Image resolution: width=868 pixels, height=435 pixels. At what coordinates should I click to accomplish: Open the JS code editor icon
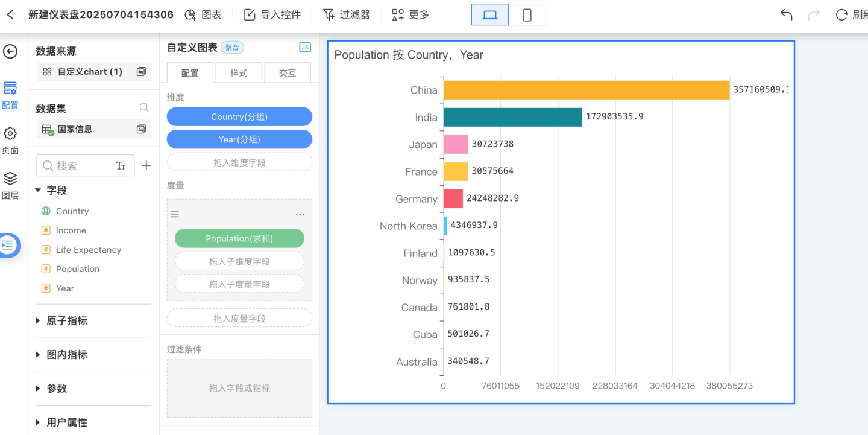(x=305, y=48)
